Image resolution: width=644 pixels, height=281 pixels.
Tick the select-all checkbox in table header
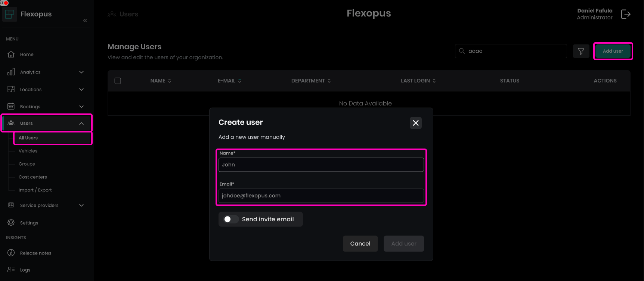click(x=118, y=81)
